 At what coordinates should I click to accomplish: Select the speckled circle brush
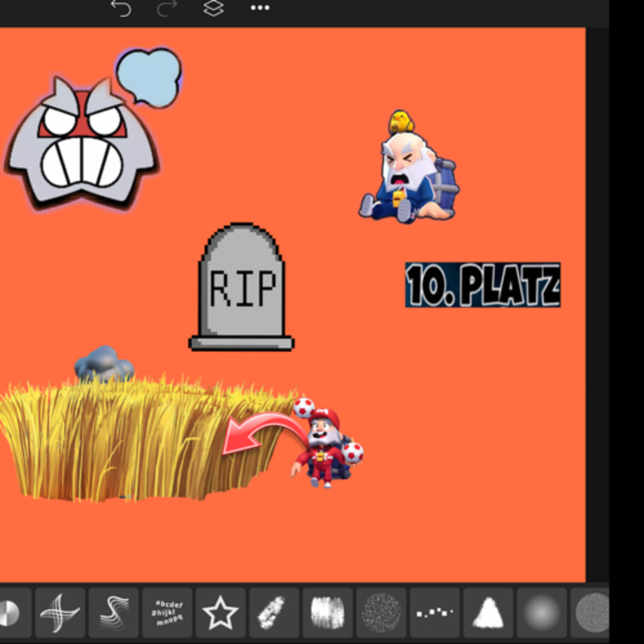[381, 613]
